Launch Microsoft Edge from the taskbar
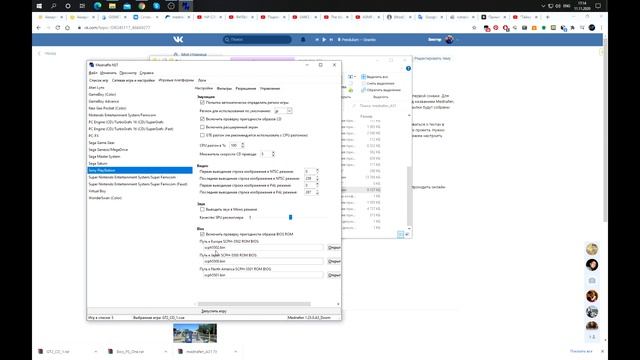The height and width of the screenshot is (360, 640). tap(98, 6)
